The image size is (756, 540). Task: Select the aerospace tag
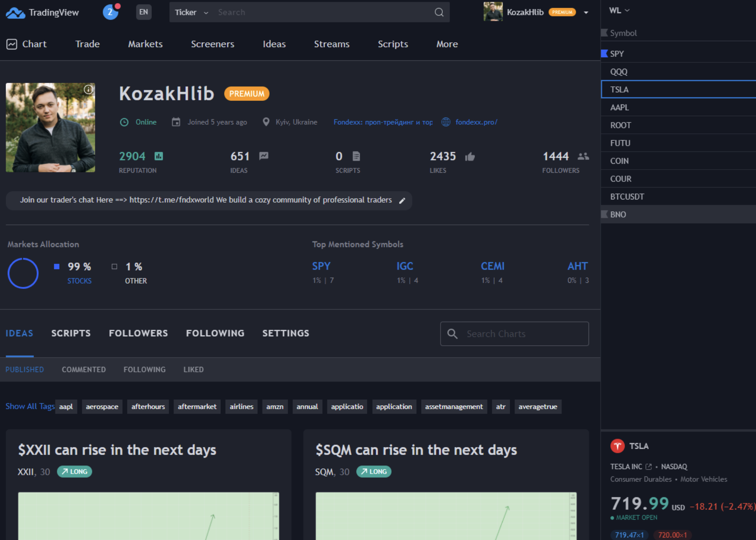pyautogui.click(x=102, y=407)
